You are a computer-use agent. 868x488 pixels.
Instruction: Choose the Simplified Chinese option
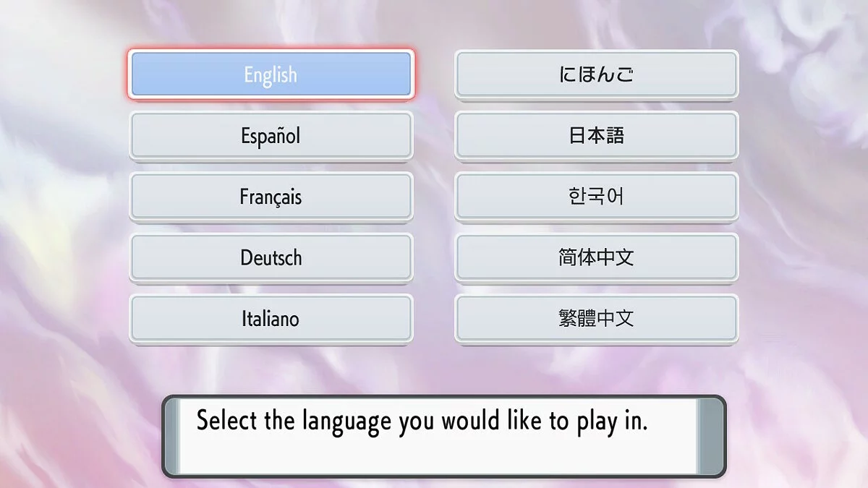[x=596, y=258]
